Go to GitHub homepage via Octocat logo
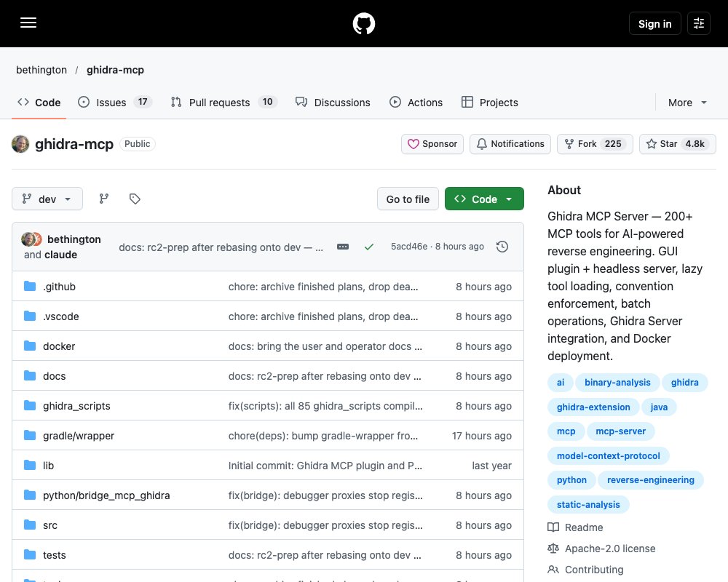728x582 pixels. [x=363, y=23]
